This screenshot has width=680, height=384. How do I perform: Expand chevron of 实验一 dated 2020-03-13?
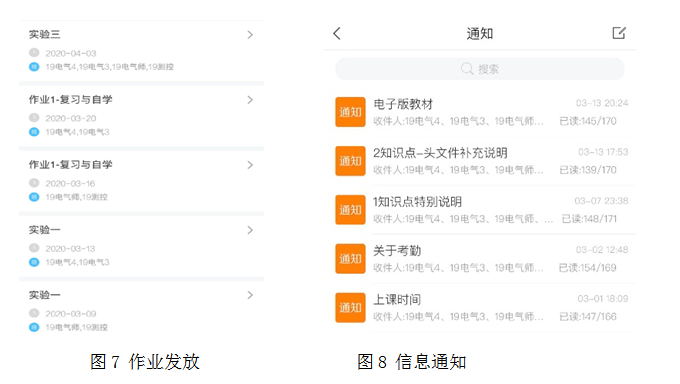click(x=250, y=230)
